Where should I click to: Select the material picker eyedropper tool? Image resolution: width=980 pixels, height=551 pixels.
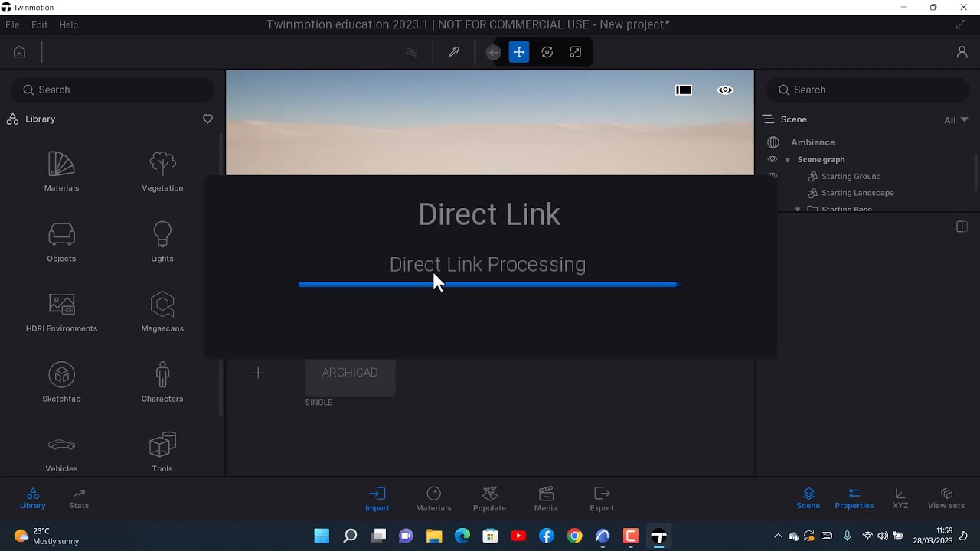454,52
